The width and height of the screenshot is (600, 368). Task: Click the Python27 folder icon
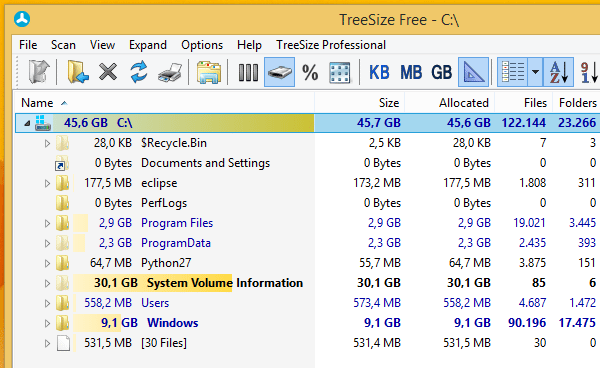(62, 263)
